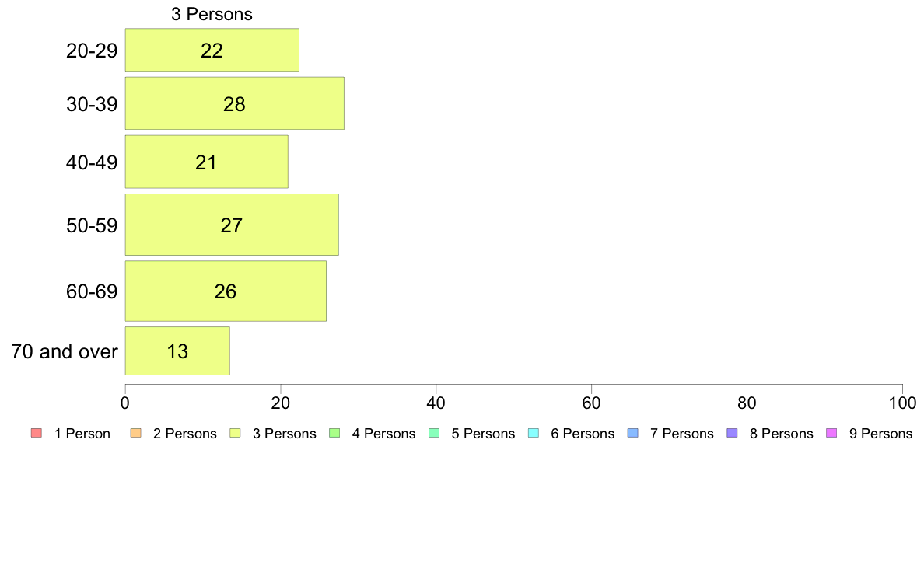This screenshot has height=572, width=924.
Task: Click the 50-59 bar showing 27
Action: [x=232, y=225]
